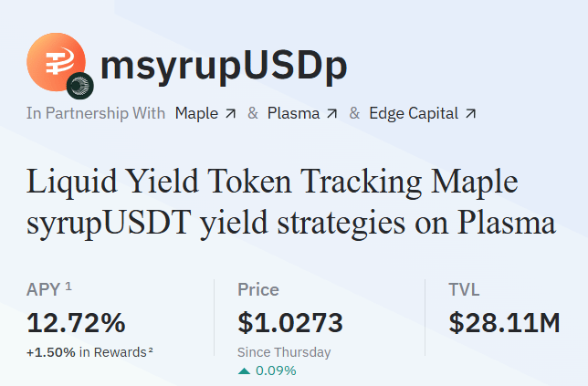Screen dimensions: 588x386
Task: Click the +1.50% in Rewards text
Action: (x=87, y=352)
